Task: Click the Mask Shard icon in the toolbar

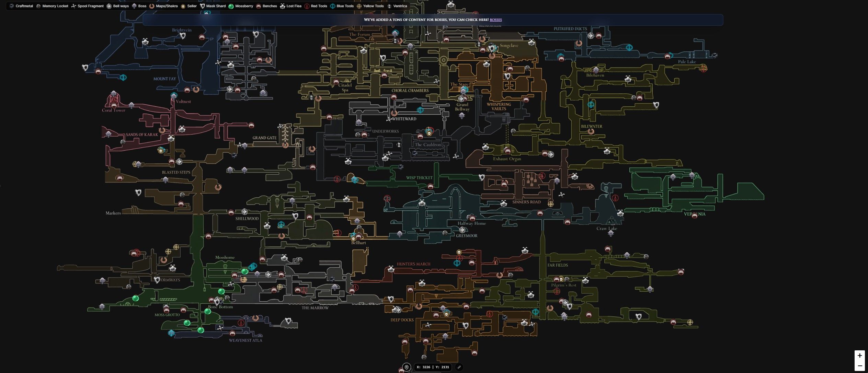Action: (203, 6)
